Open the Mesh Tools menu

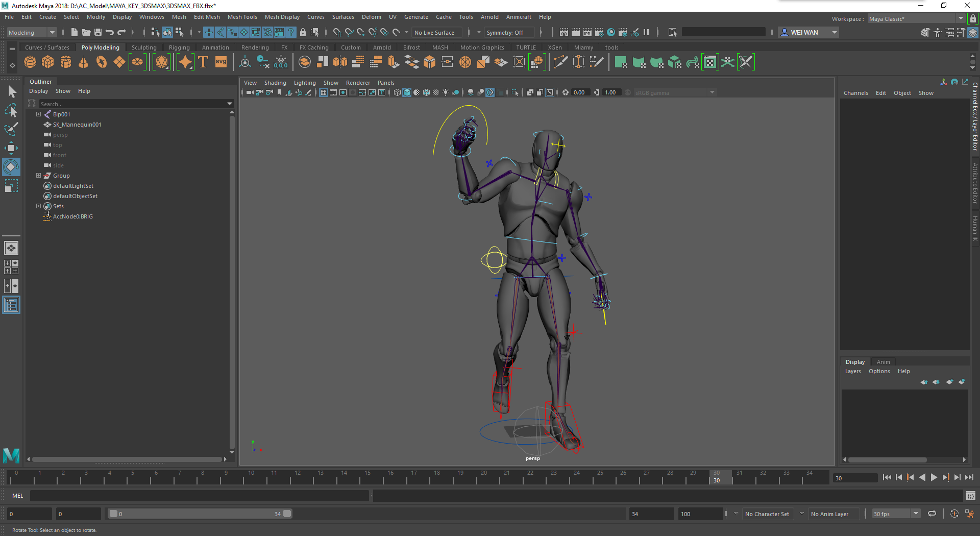242,17
